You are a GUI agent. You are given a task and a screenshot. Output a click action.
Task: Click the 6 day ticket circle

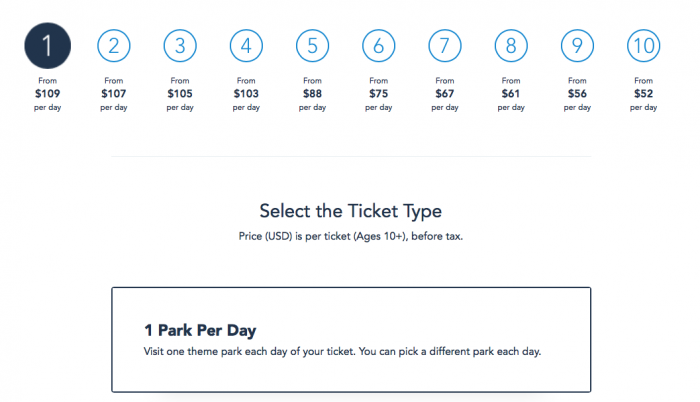(x=379, y=45)
